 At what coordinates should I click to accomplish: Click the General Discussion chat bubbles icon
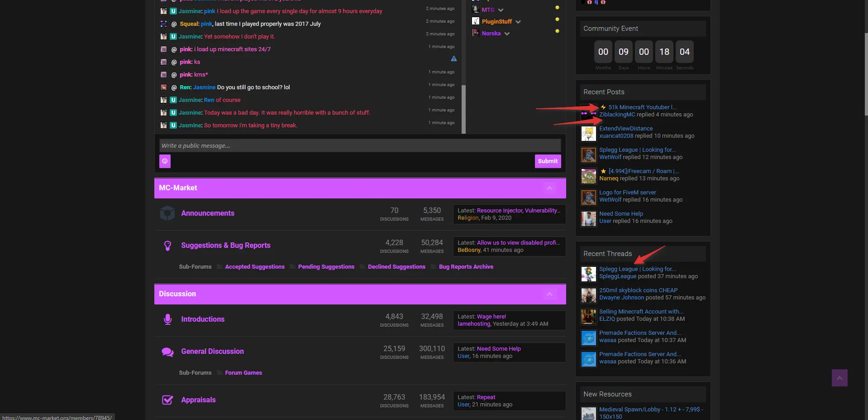pos(167,352)
